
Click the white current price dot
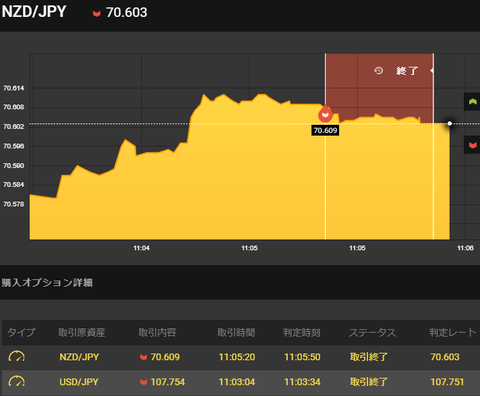click(450, 124)
